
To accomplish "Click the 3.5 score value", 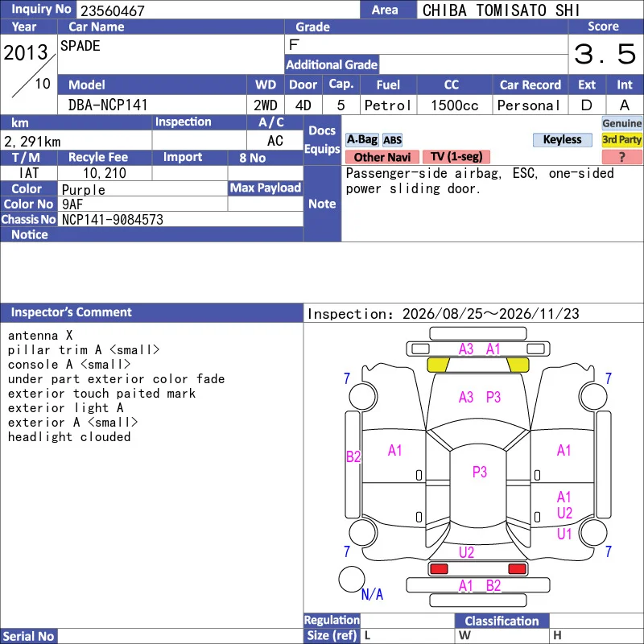I will coord(605,54).
